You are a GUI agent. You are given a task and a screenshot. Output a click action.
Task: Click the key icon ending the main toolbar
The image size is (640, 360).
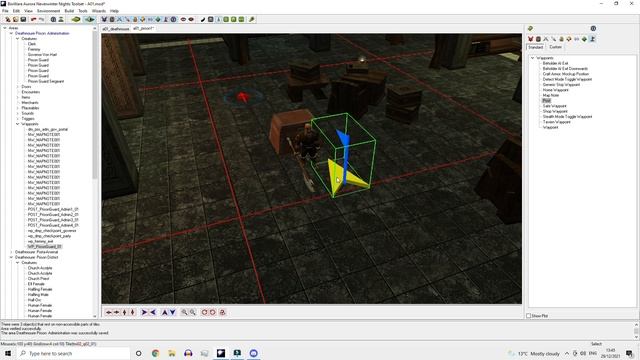pos(252,19)
